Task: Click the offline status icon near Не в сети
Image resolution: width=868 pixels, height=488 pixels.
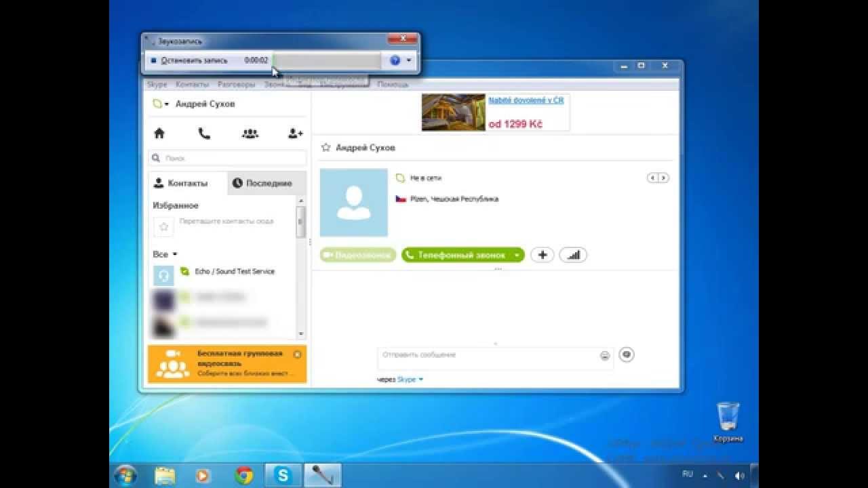Action: pos(400,178)
